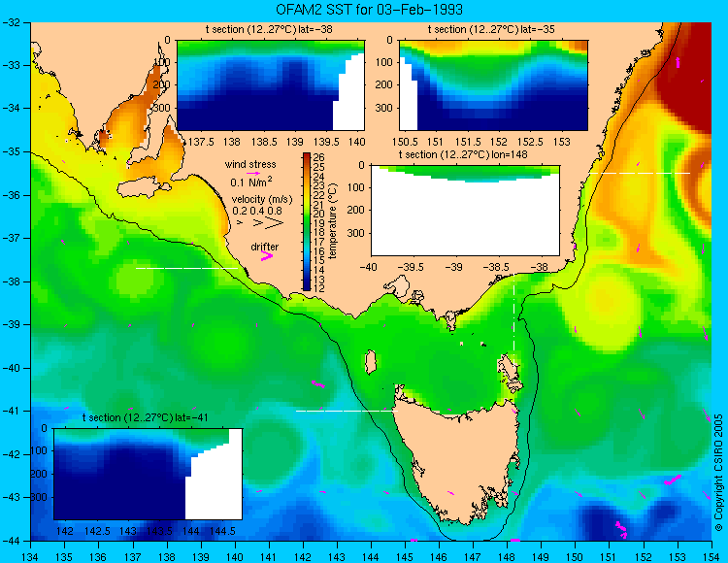The image size is (728, 563).
Task: Click the 'wind stress' legend label
Action: 250,164
